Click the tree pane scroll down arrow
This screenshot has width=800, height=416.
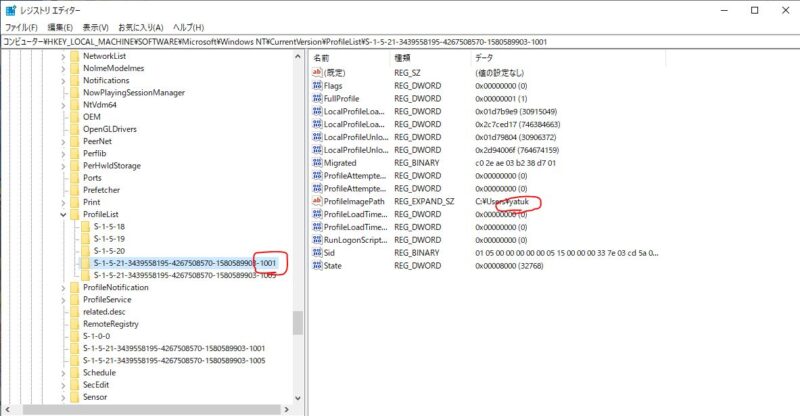(298, 398)
